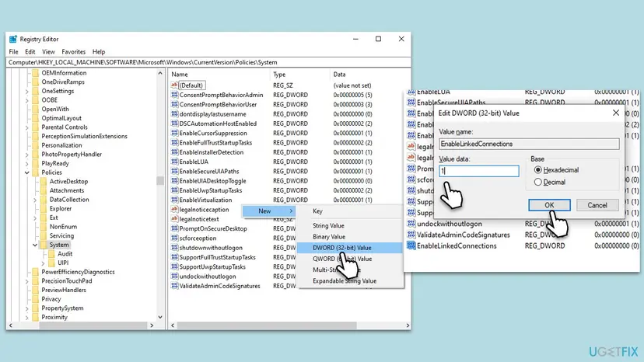The image size is (644, 362).
Task: Click the DWORD icon next to EnableInstallerDetection
Action: pyautogui.click(x=174, y=151)
